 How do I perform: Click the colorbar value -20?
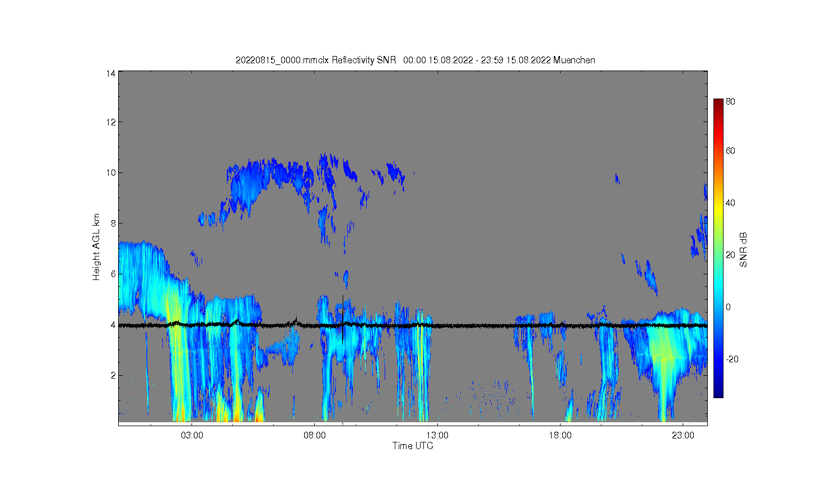point(732,359)
